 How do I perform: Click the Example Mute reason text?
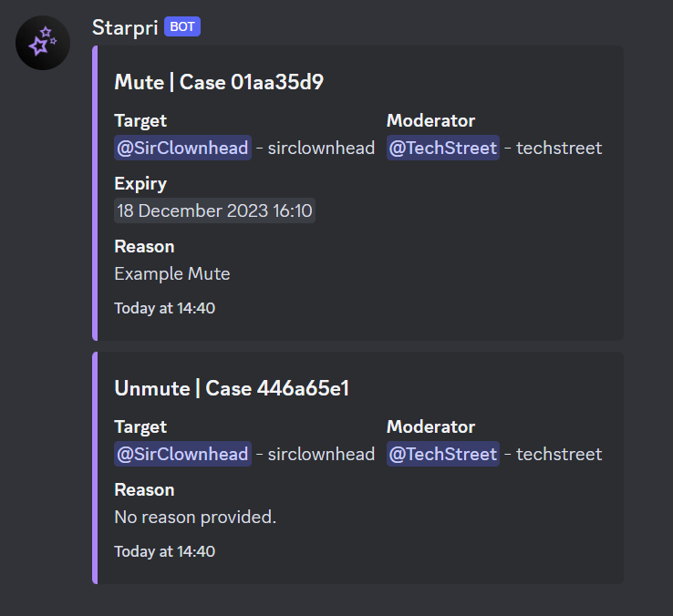[172, 273]
